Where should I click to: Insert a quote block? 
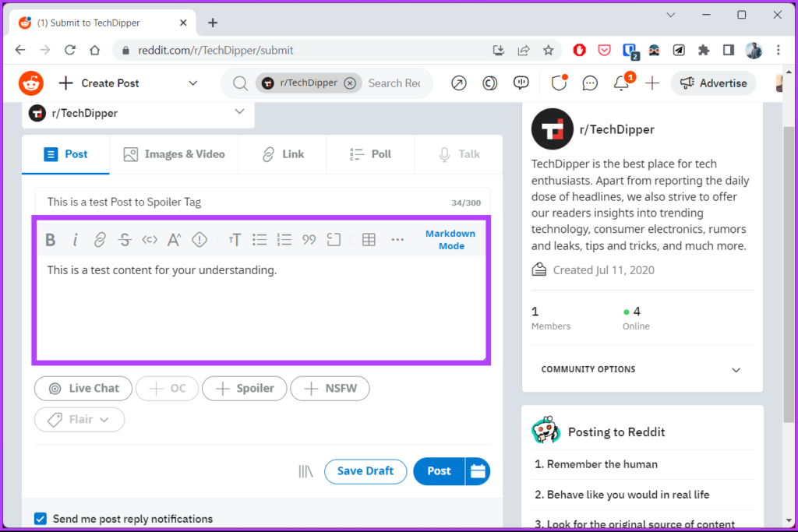(309, 240)
